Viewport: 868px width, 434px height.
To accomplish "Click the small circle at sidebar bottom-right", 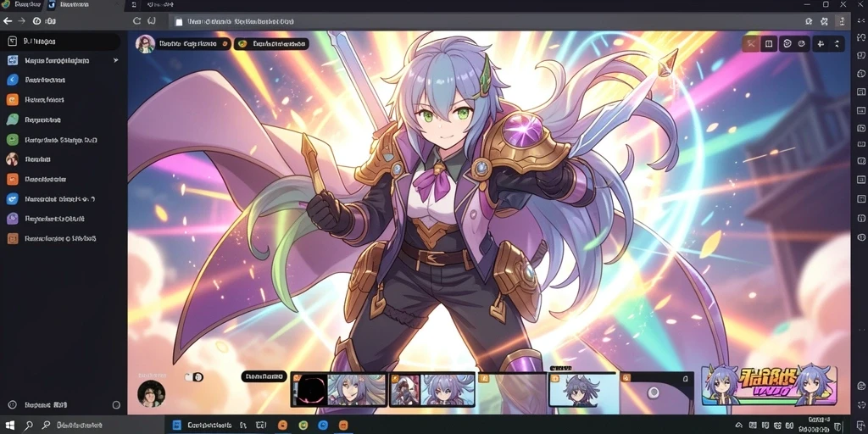I will click(116, 405).
